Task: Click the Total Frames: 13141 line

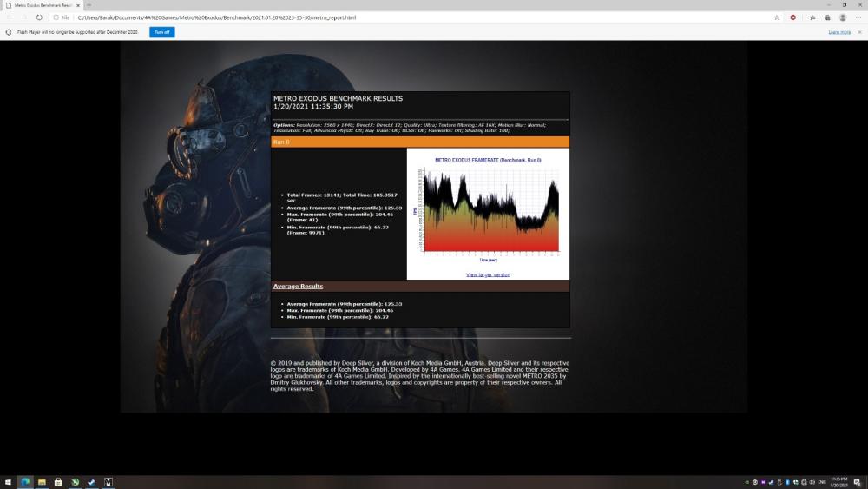Action: [341, 198]
